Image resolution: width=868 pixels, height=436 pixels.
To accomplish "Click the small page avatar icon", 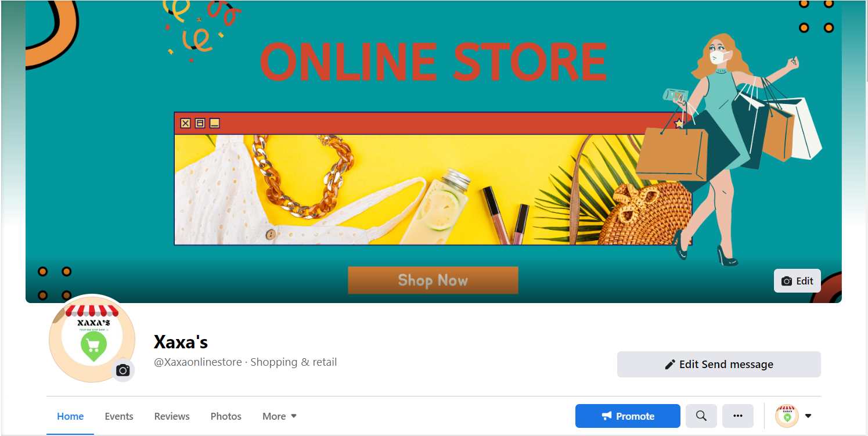I will point(787,416).
